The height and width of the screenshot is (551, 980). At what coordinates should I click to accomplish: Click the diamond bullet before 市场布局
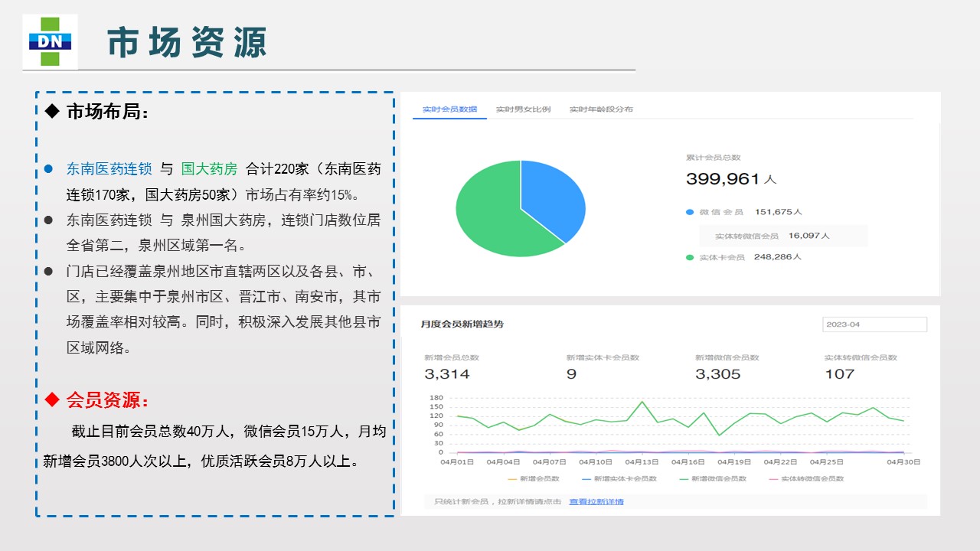pos(52,112)
